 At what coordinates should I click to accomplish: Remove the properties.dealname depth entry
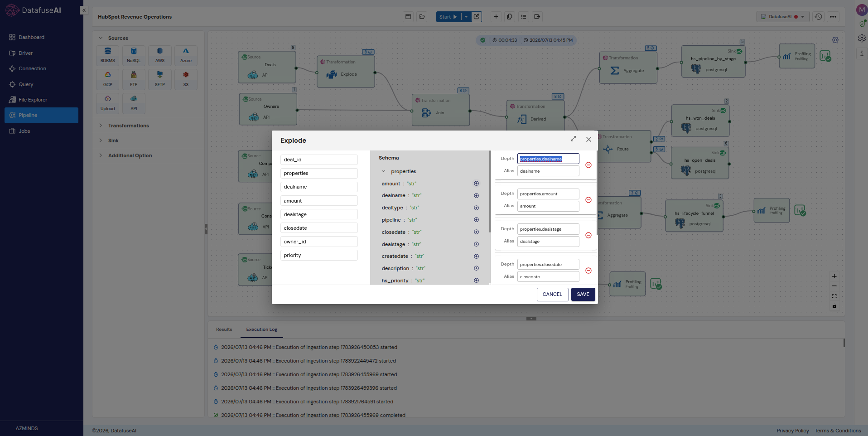click(x=588, y=165)
